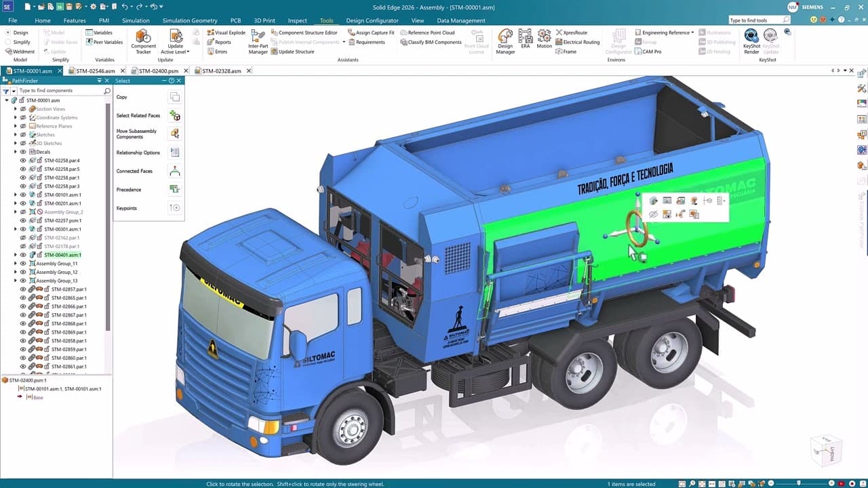Select the Design radio button
This screenshot has width=868, height=488.
pos(17,33)
